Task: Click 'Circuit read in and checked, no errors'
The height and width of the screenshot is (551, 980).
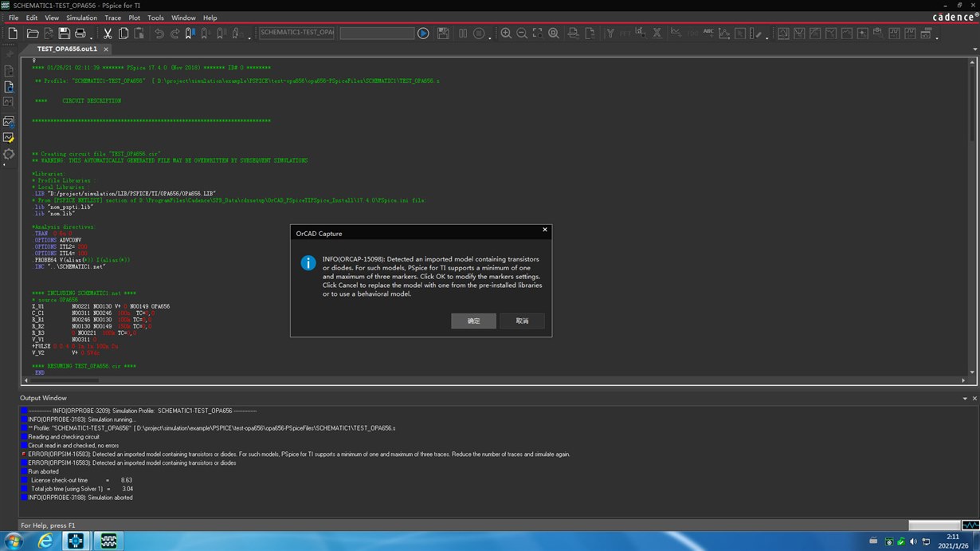Action: (73, 446)
